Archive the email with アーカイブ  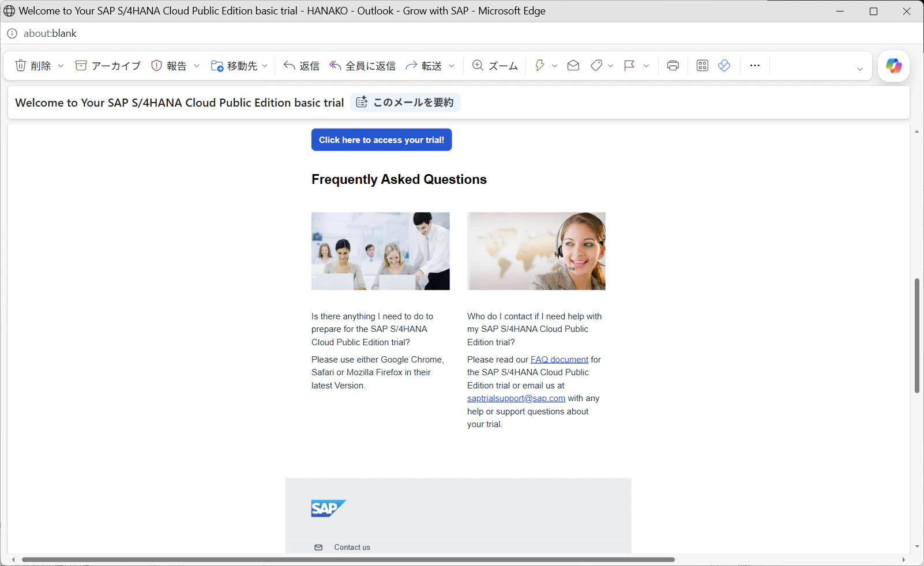pos(108,66)
